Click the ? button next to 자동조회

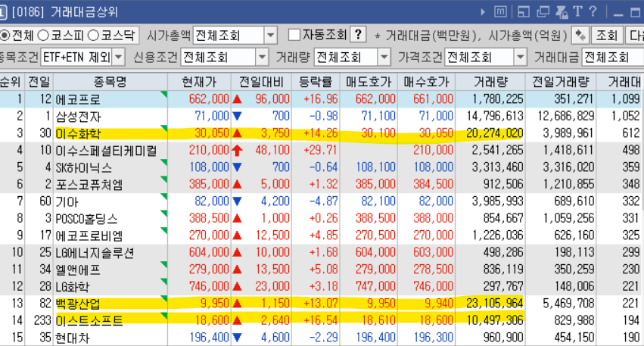pos(358,35)
